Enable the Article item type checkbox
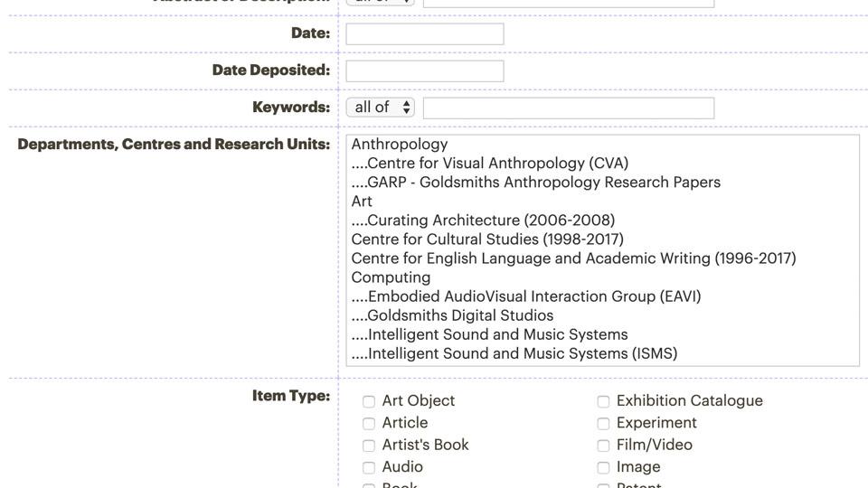 pos(369,423)
